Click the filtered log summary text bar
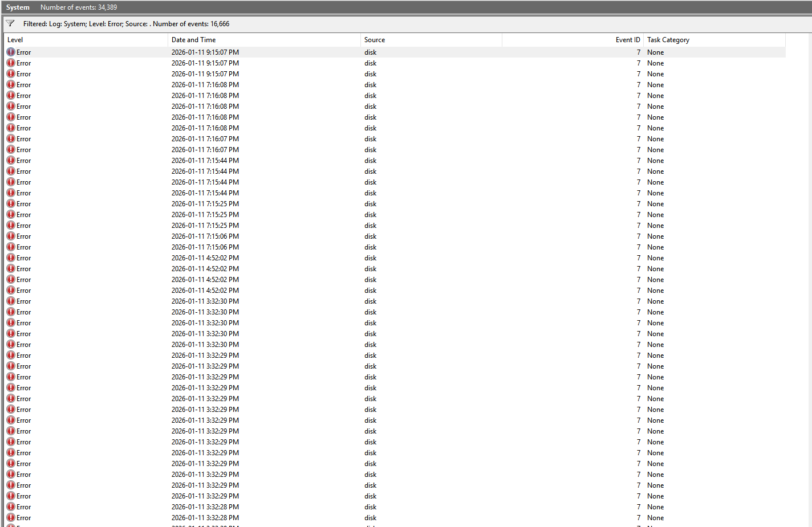Image resolution: width=812 pixels, height=527 pixels. (126, 24)
